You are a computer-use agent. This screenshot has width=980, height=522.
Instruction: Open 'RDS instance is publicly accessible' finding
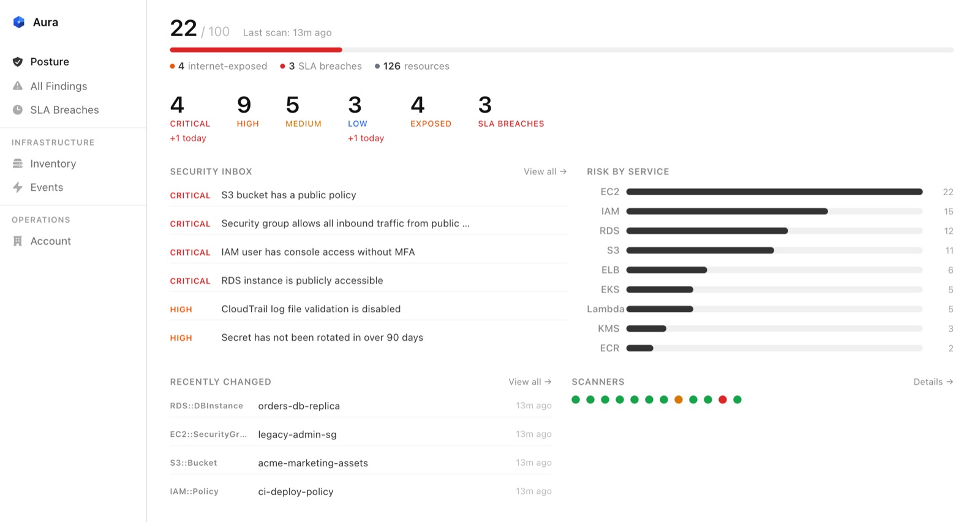point(369,281)
